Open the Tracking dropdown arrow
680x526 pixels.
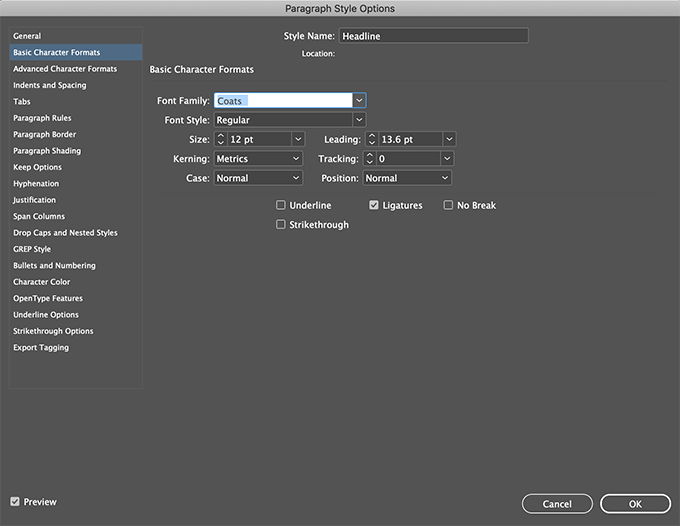click(447, 159)
